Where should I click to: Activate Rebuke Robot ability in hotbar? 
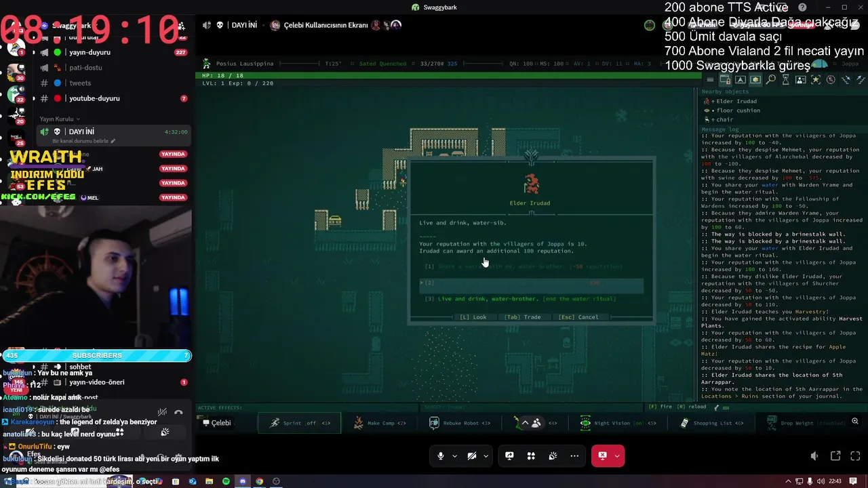pyautogui.click(x=460, y=423)
